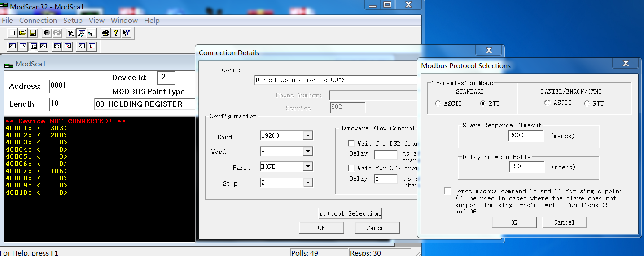This screenshot has width=644, height=256.
Task: Expand the Parity dropdown showing NONE
Action: coord(307,167)
